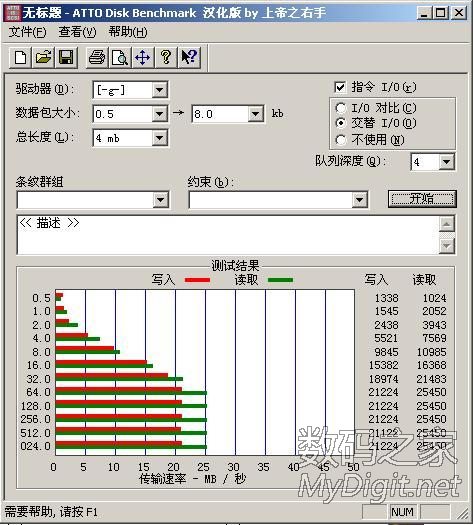Screen dimensions: 473x525
Task: Click the Print toolbar icon
Action: [x=97, y=58]
